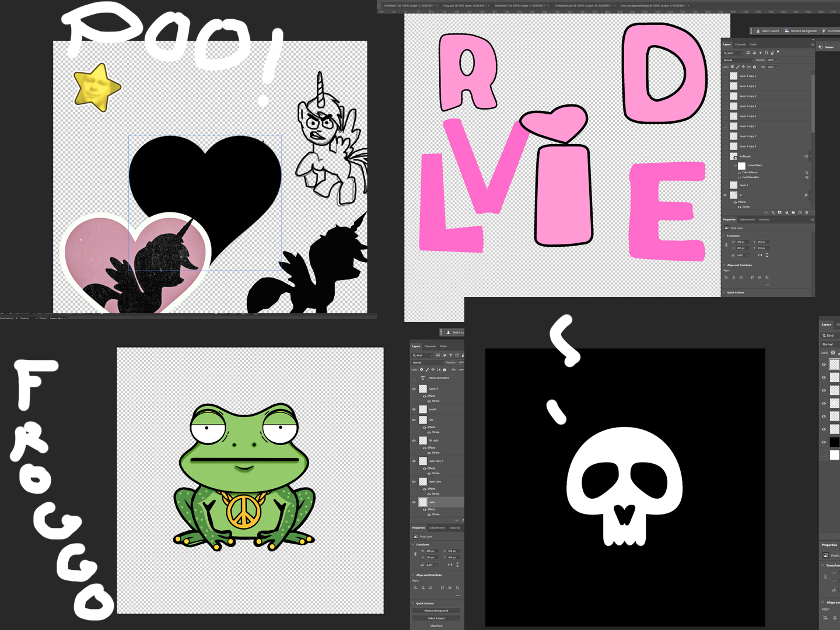Open Normal blend mode dropdown, pink letters panel
840x630 pixels.
pyautogui.click(x=738, y=60)
